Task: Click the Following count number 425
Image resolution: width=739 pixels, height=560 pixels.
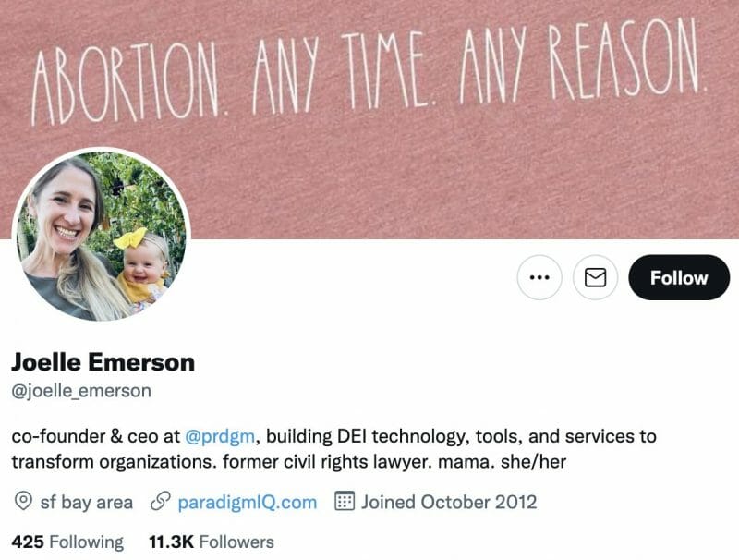Action: pos(28,542)
